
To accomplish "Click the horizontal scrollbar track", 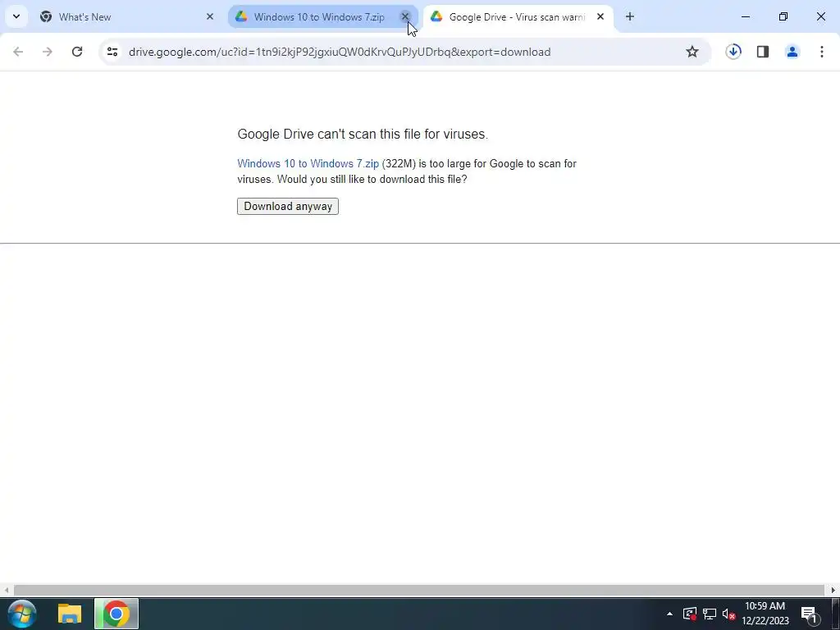I will pos(419,590).
